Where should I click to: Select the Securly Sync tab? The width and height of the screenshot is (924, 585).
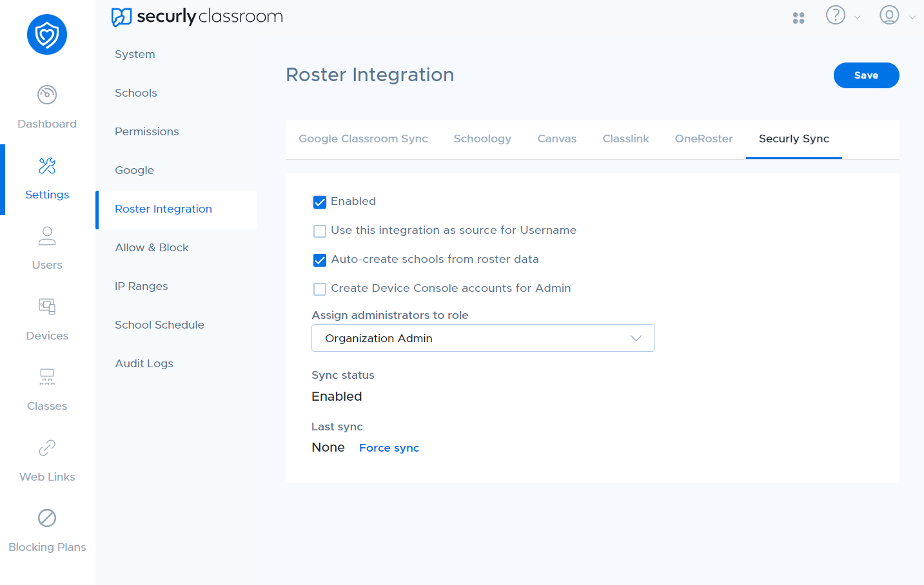click(x=794, y=139)
